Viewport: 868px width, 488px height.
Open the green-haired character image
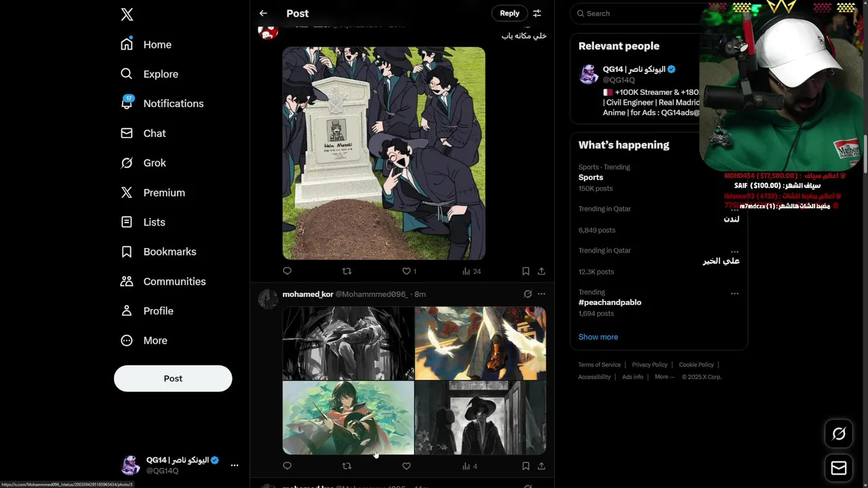348,418
